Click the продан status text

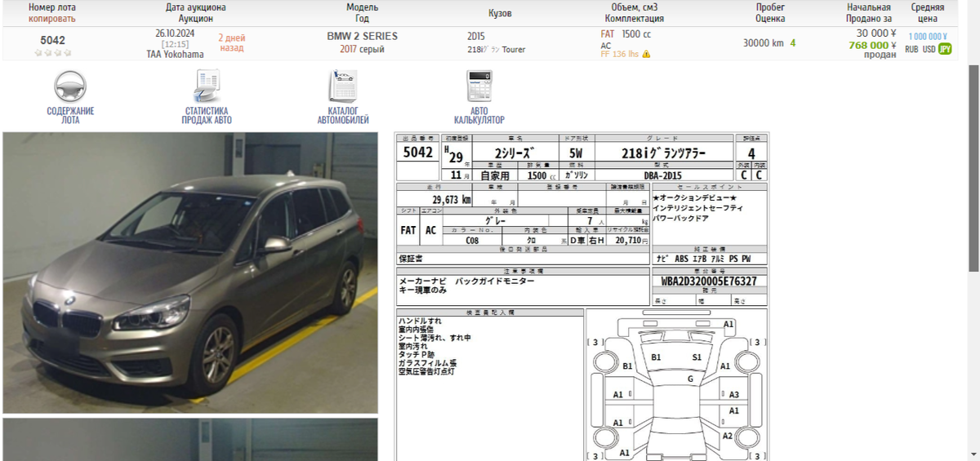pos(880,55)
